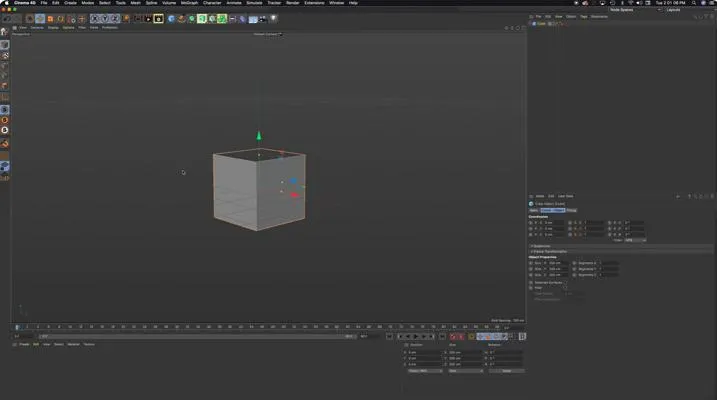The height and width of the screenshot is (400, 717).
Task: Select the Scale tool
Action: tap(50, 19)
